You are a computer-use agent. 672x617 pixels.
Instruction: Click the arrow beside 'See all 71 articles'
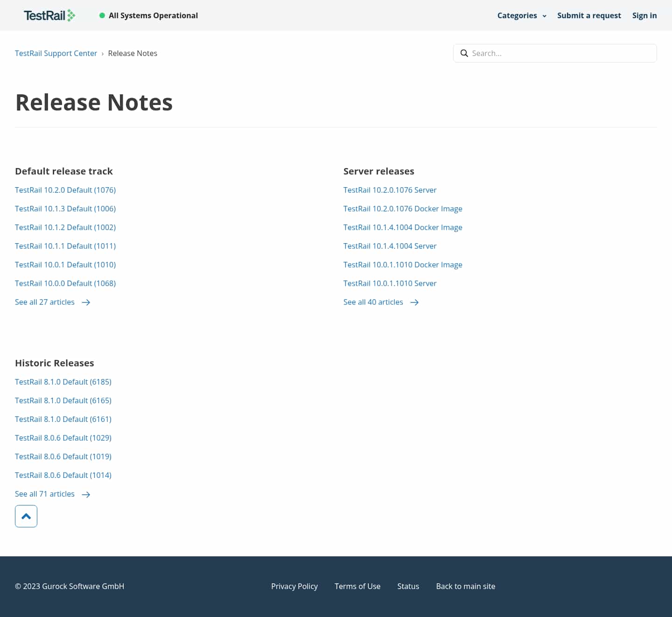point(86,494)
